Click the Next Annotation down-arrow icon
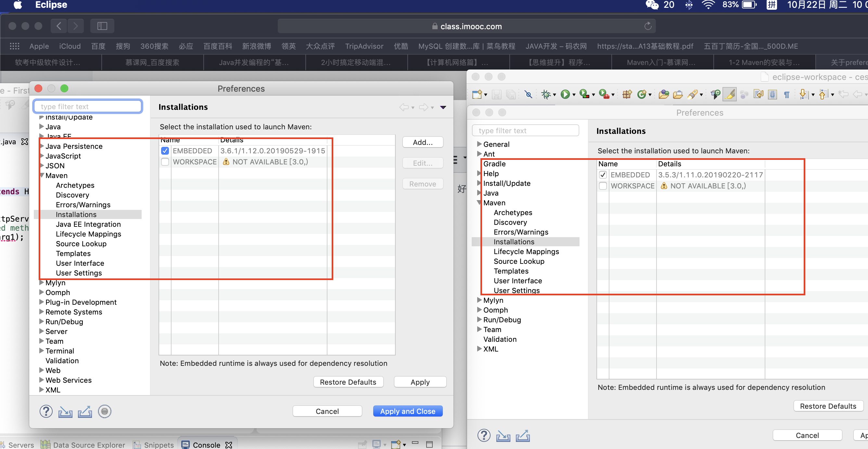868x449 pixels. [804, 95]
